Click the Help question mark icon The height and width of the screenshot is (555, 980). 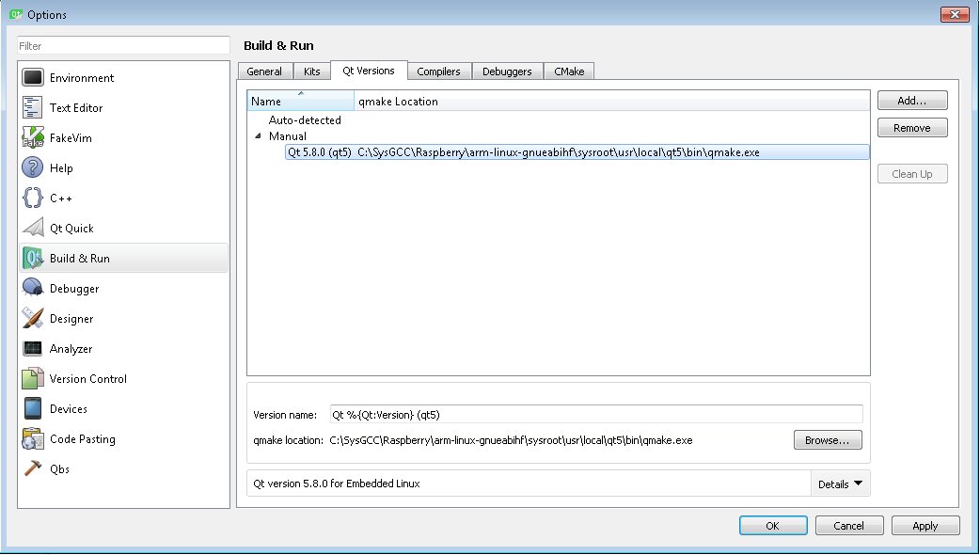click(33, 167)
